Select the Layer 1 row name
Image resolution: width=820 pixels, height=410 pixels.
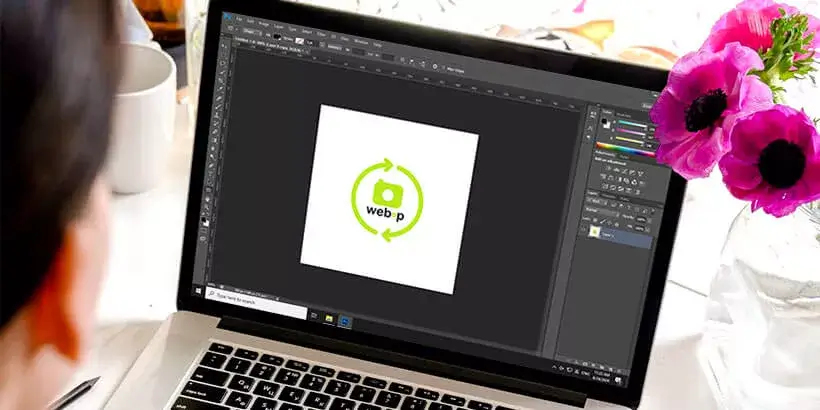608,236
